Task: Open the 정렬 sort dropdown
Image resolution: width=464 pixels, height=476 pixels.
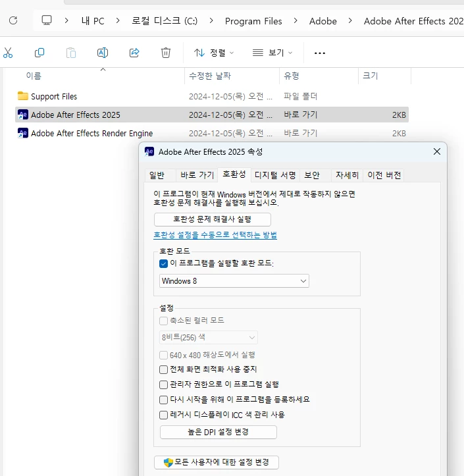Action: (x=215, y=53)
